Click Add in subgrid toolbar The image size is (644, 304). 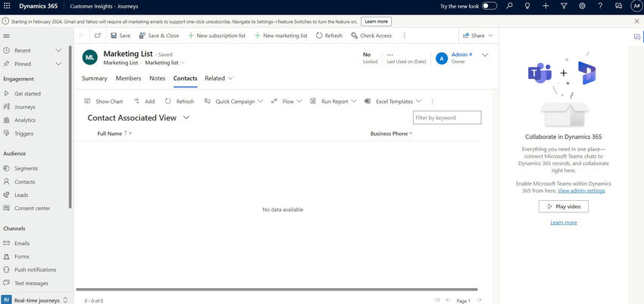pyautogui.click(x=145, y=102)
